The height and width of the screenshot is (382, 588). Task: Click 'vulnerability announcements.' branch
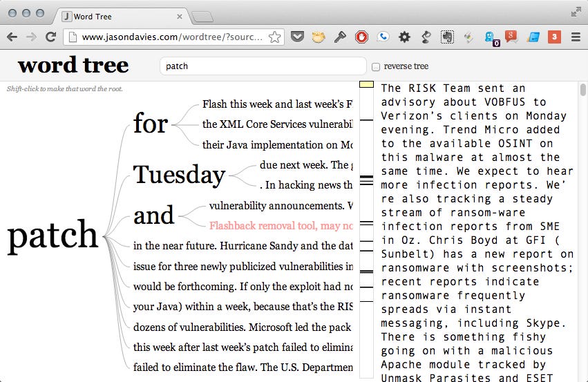(281, 206)
